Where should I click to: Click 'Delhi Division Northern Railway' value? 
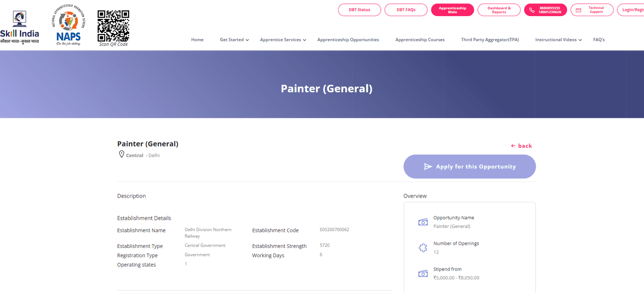click(x=208, y=233)
